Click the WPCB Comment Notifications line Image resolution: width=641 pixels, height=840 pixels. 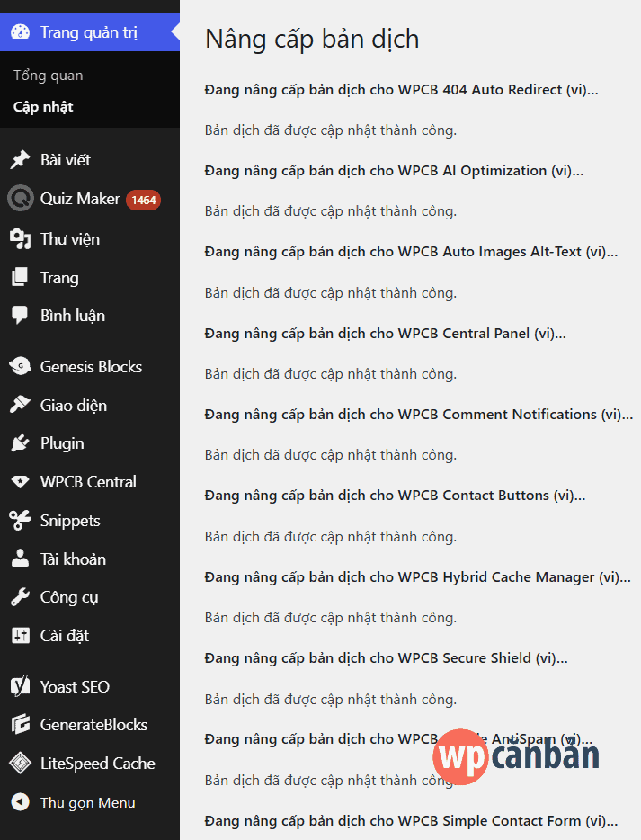418,414
